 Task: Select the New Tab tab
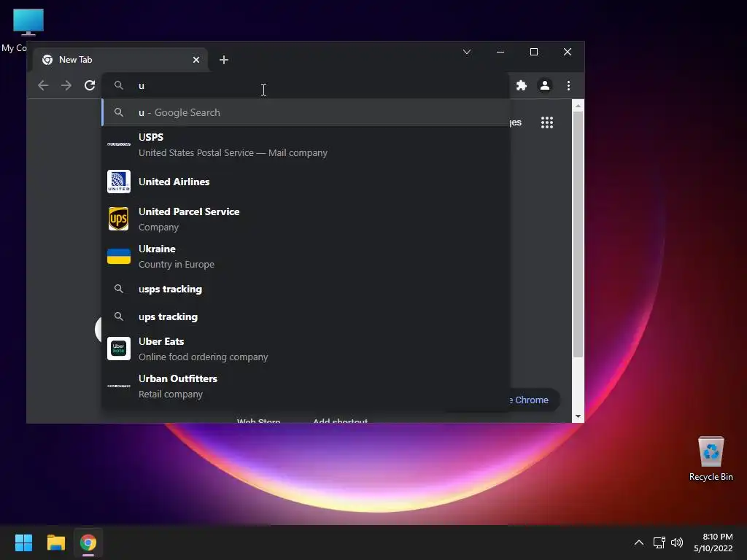[120, 60]
